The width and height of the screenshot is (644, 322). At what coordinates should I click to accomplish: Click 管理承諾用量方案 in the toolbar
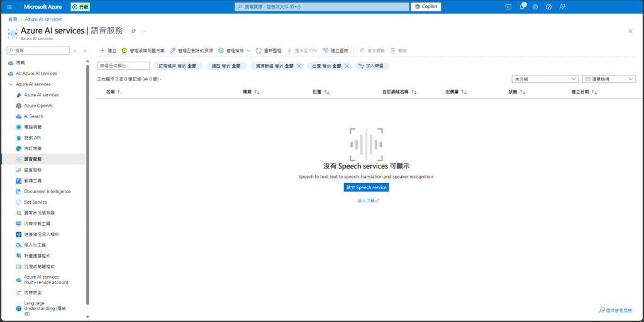click(x=143, y=50)
